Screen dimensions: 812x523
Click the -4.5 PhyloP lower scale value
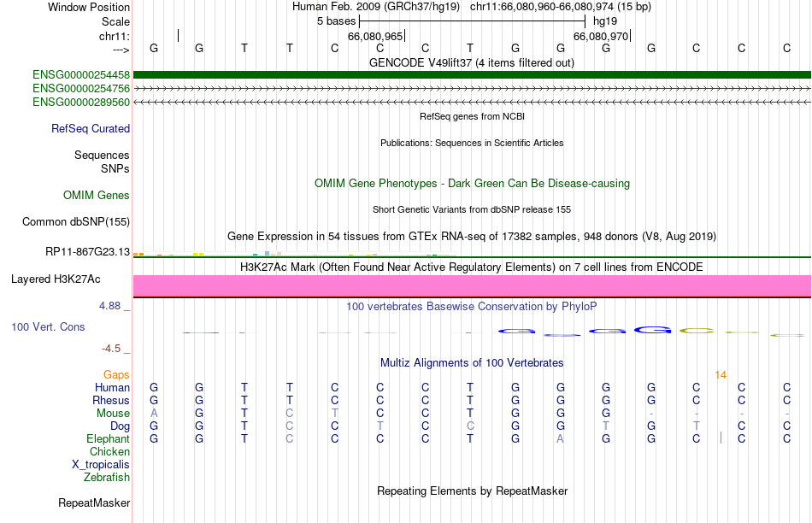[111, 349]
